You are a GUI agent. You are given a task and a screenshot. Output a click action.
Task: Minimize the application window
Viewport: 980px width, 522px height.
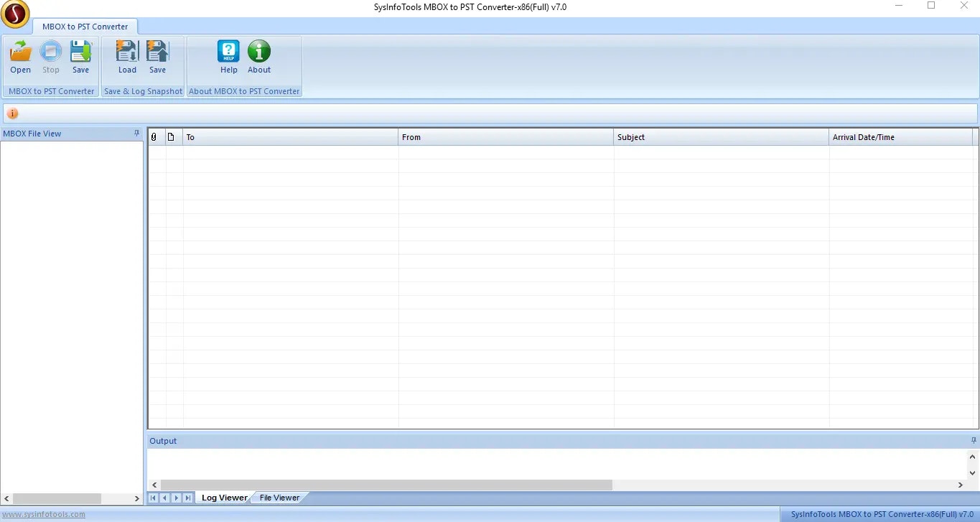(900, 6)
